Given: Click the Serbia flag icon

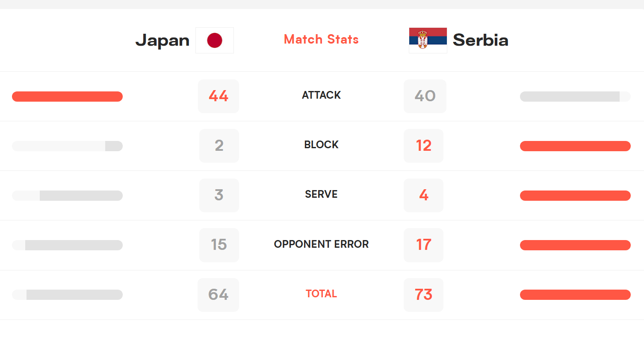Looking at the screenshot, I should [x=428, y=40].
